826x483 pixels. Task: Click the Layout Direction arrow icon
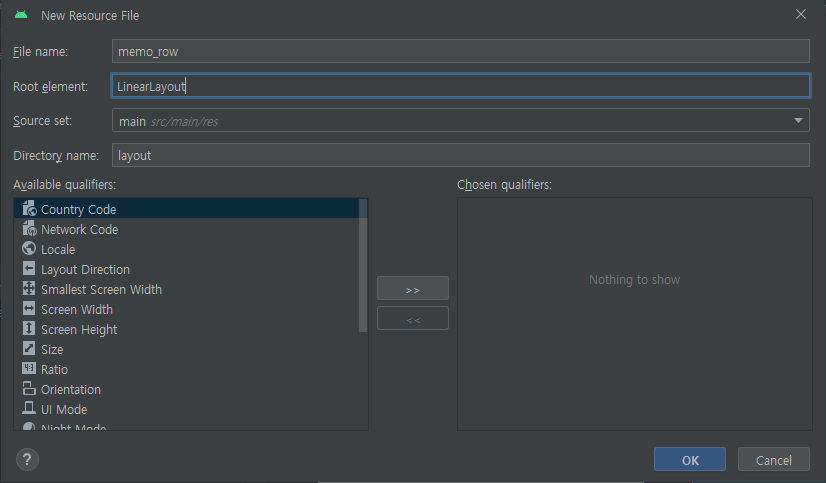tap(29, 269)
